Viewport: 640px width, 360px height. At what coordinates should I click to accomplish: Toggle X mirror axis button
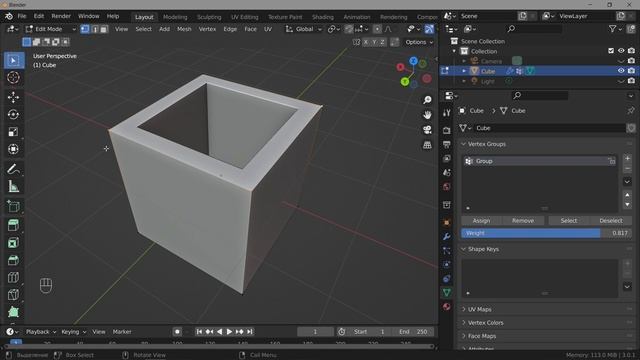[366, 42]
